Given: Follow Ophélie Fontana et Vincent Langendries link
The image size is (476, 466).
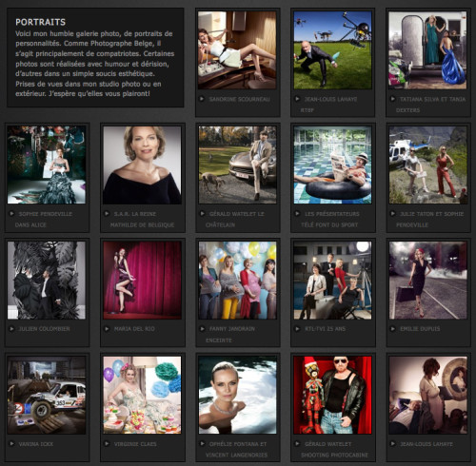Looking at the screenshot, I should pos(236,449).
